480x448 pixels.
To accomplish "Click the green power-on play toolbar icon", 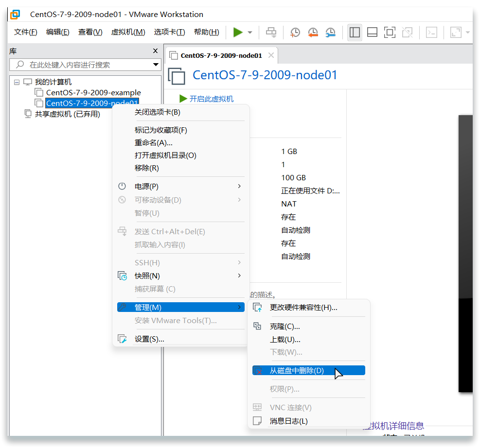I will pos(238,32).
